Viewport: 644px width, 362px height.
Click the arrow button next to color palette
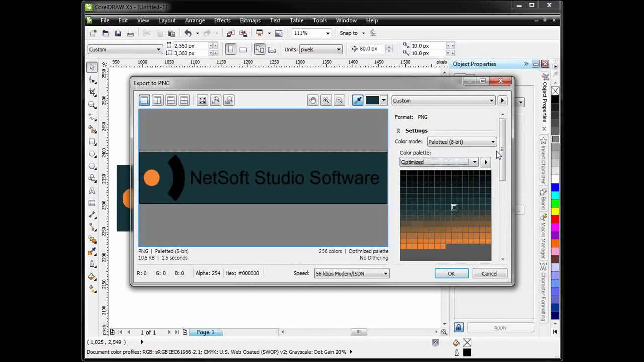tap(486, 162)
